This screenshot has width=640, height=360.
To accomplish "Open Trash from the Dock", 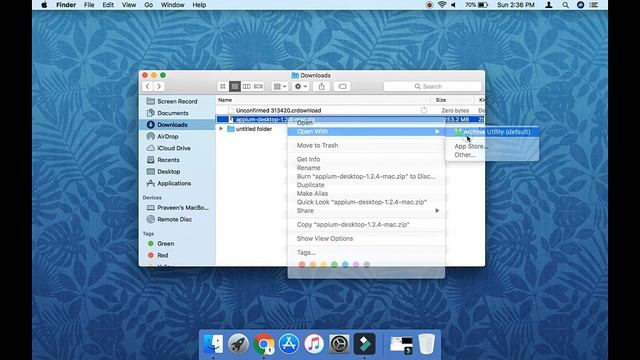I will [x=427, y=344].
